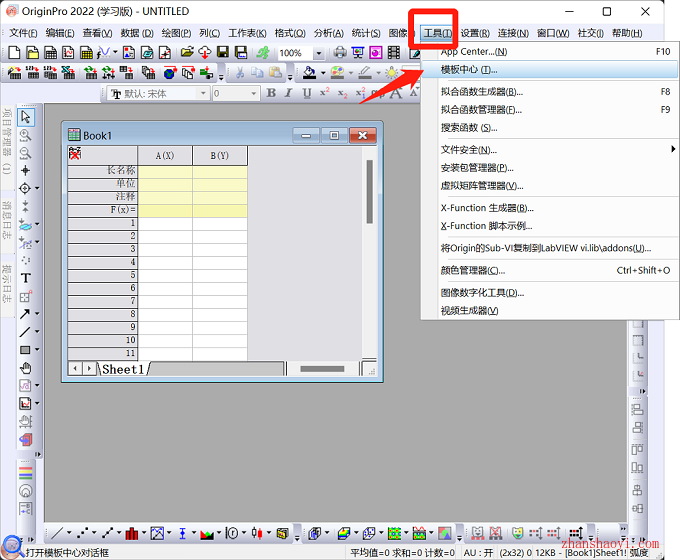680x560 pixels.
Task: Open the 消息日志 side panel tab
Action: [x=7, y=220]
